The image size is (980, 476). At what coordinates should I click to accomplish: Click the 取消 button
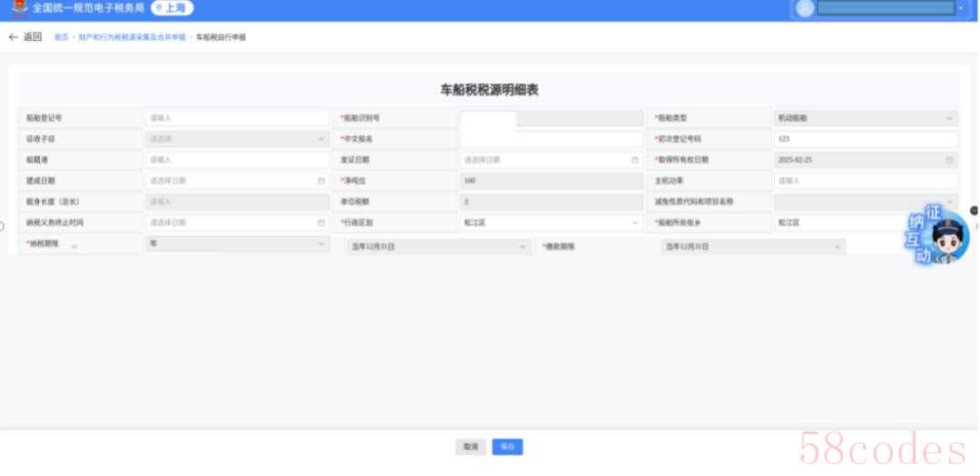click(469, 447)
